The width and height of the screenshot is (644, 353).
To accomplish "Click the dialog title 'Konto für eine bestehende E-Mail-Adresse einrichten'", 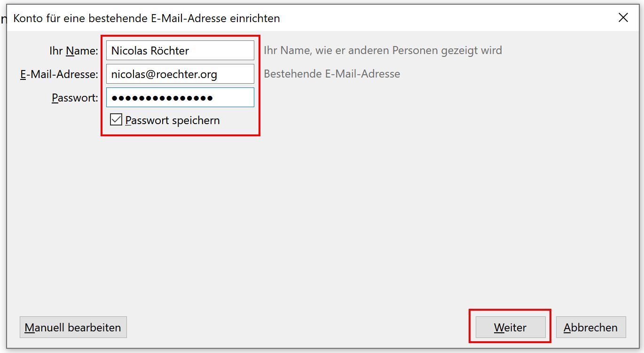I will (x=147, y=18).
